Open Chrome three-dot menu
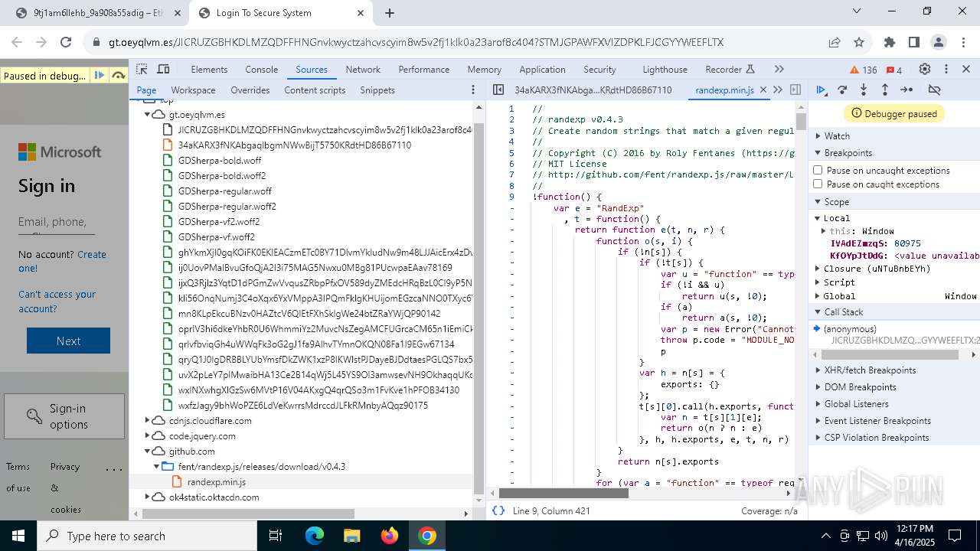 coord(962,42)
